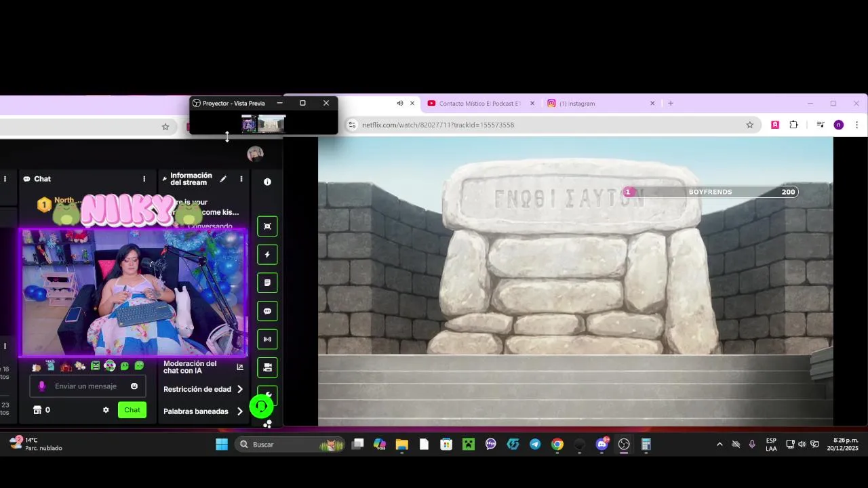
Task: Bookmark the page with the left browser star
Action: (165, 126)
